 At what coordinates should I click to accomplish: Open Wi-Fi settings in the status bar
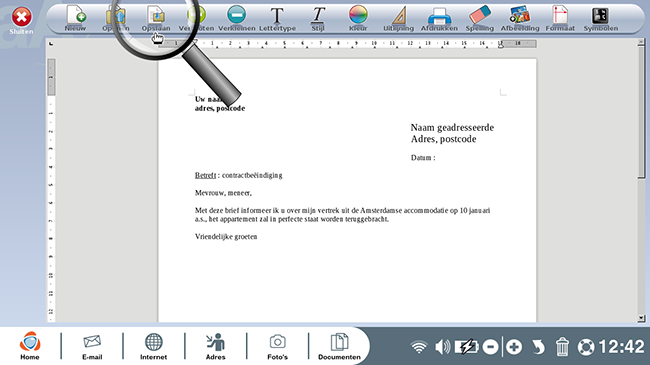pos(419,347)
